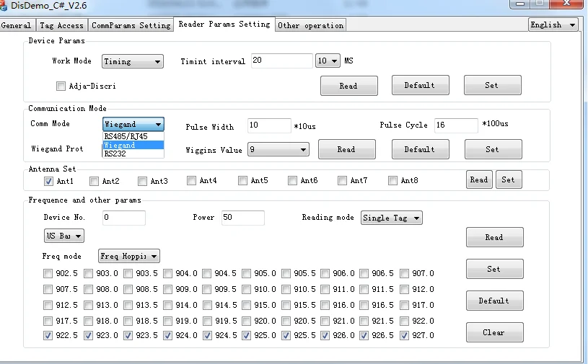Screen dimensions: 588x364
Task: Enable the Ant3 antenna checkbox
Action: coord(142,181)
